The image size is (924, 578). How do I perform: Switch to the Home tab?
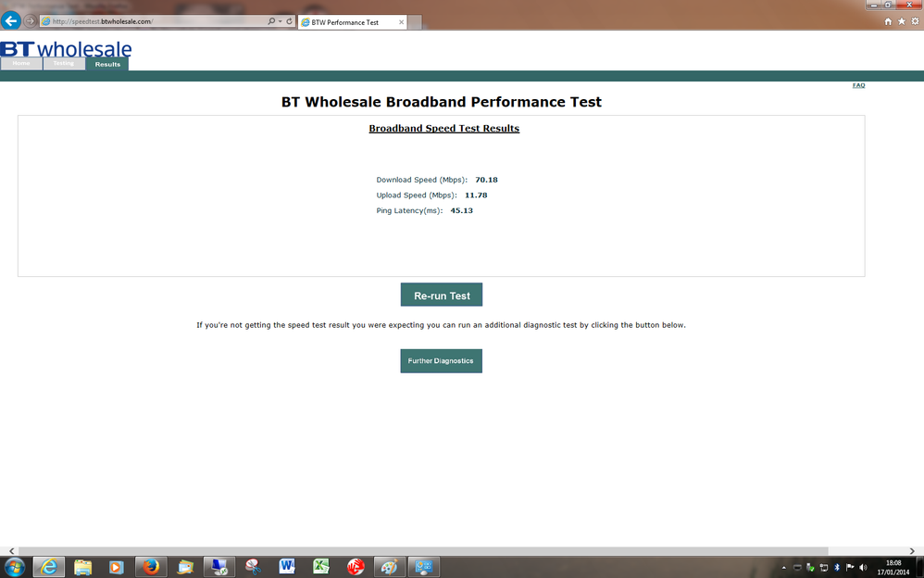[21, 63]
